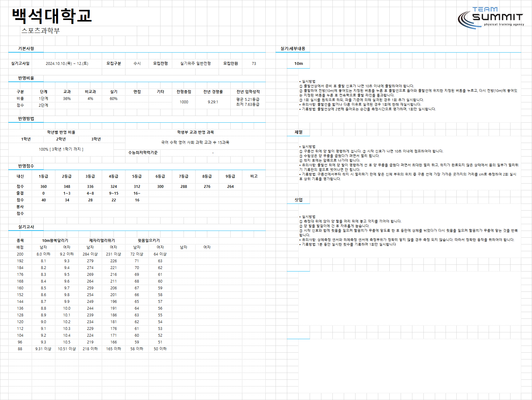The image size is (532, 400).
Task: Click the exam date cell 2024.10.10
Action: click(x=67, y=64)
